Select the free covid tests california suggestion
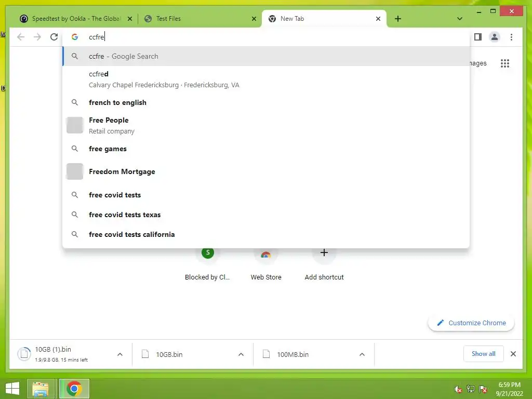This screenshot has width=532, height=399. [266, 234]
